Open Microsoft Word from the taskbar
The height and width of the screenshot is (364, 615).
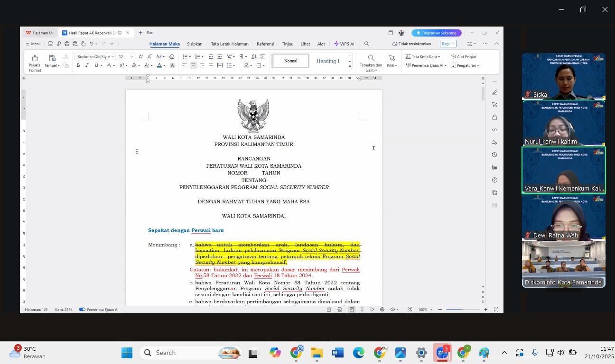coord(337,353)
